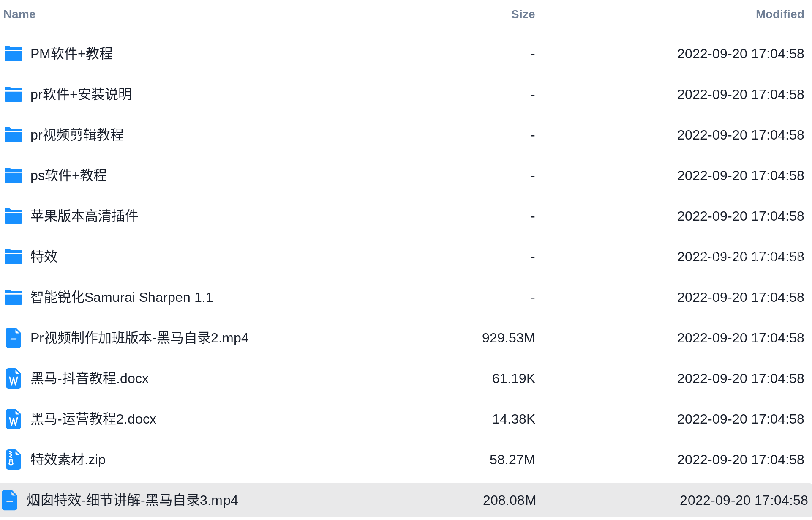Click the pr软件+安装说明 folder icon

coord(14,94)
